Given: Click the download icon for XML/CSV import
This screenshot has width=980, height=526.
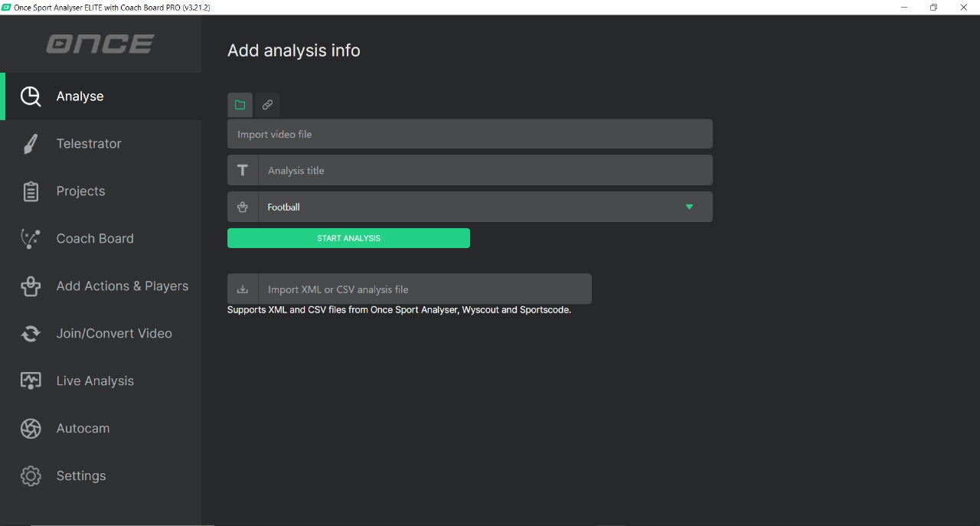Looking at the screenshot, I should pyautogui.click(x=243, y=289).
